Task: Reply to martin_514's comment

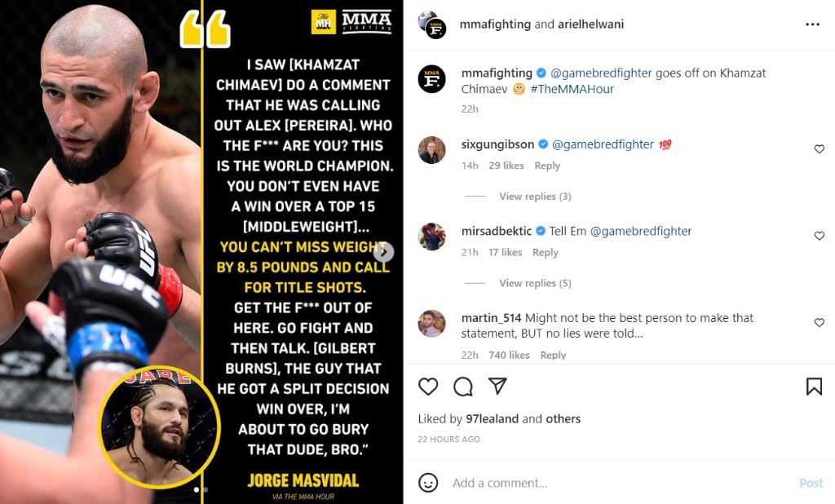Action: (553, 356)
